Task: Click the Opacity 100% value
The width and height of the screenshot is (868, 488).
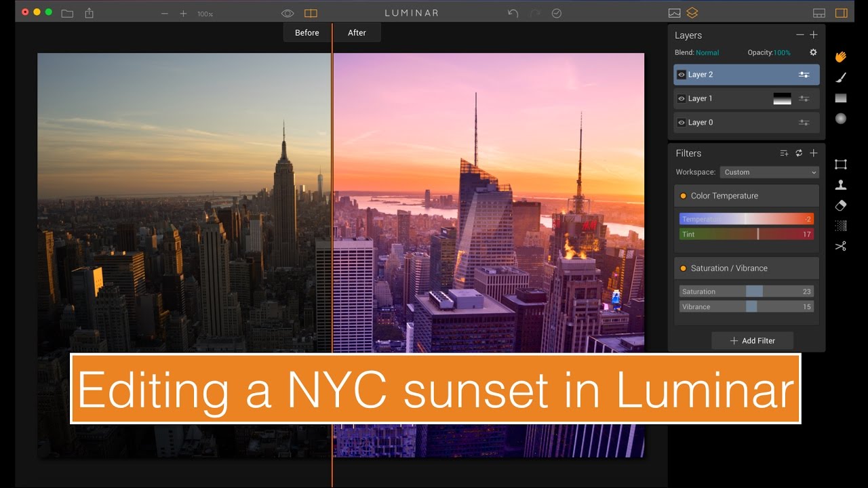Action: pyautogui.click(x=782, y=52)
